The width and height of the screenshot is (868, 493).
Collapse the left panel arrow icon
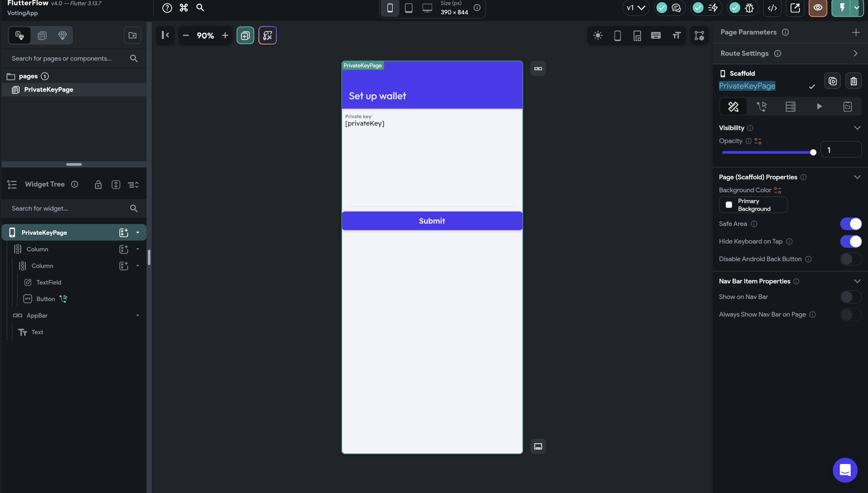click(165, 35)
